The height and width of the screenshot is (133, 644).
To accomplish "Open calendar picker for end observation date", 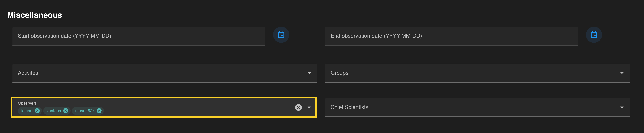I will coord(594,35).
